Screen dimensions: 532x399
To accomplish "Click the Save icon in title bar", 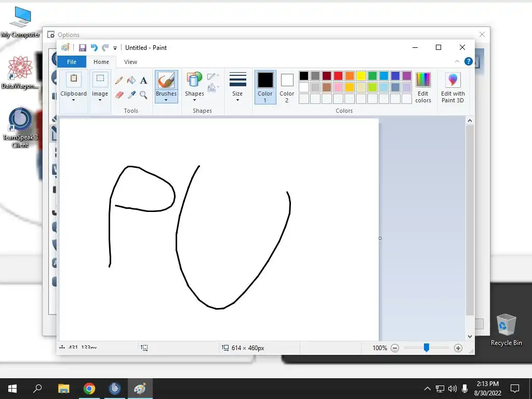I will pyautogui.click(x=83, y=48).
